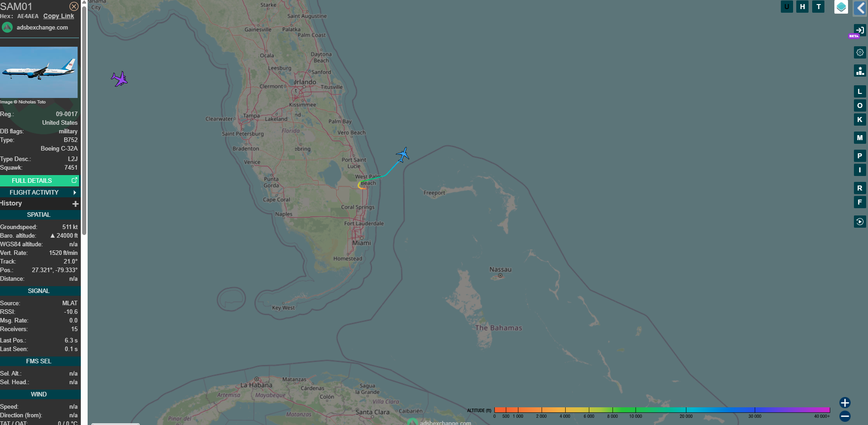Click the beta login icon
Image resolution: width=868 pixels, height=425 pixels.
pos(859,30)
